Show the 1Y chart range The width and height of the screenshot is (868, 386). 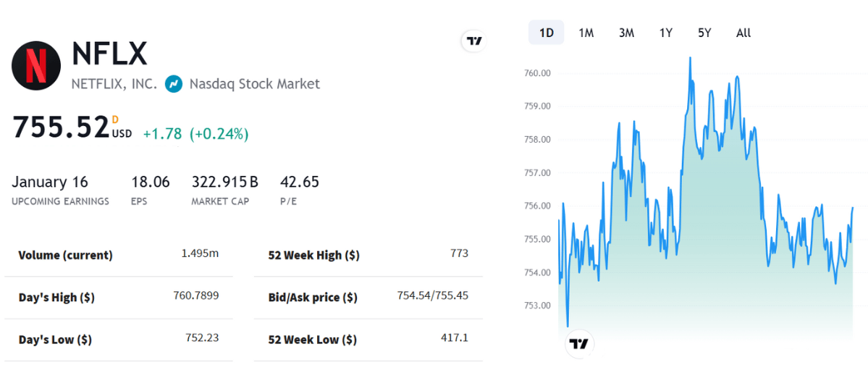(665, 33)
